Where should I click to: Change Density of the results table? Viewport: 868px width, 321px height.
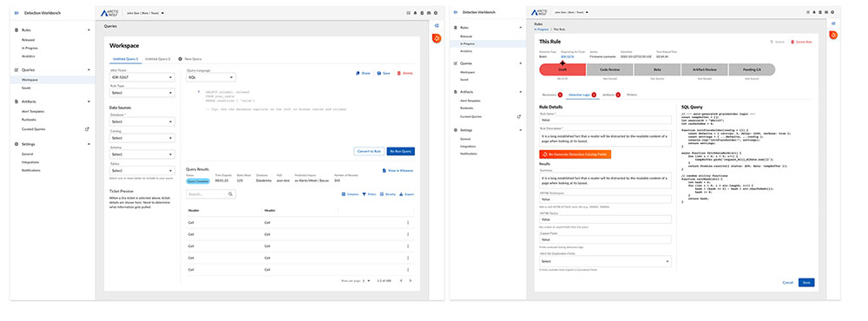click(x=388, y=194)
